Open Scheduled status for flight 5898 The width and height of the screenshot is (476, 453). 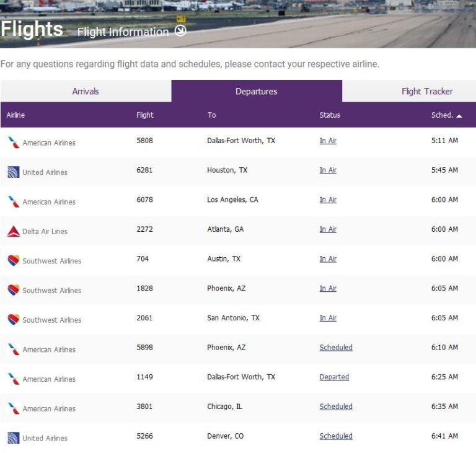336,347
